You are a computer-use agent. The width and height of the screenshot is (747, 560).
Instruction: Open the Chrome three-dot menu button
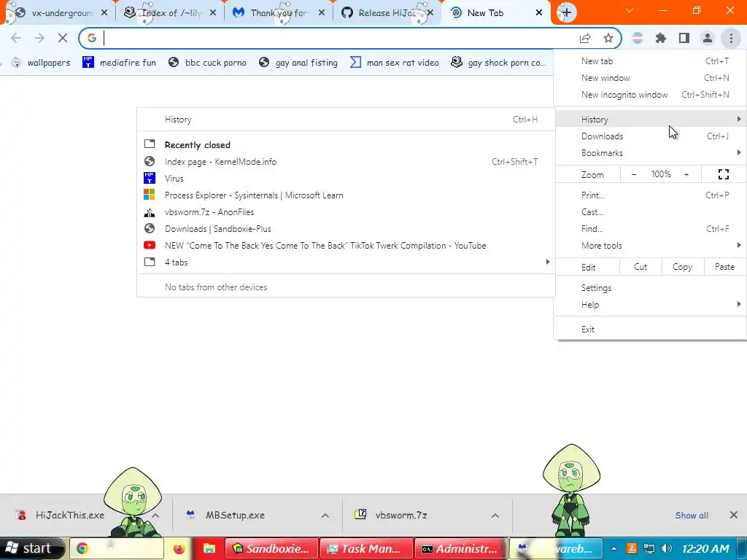(x=731, y=38)
